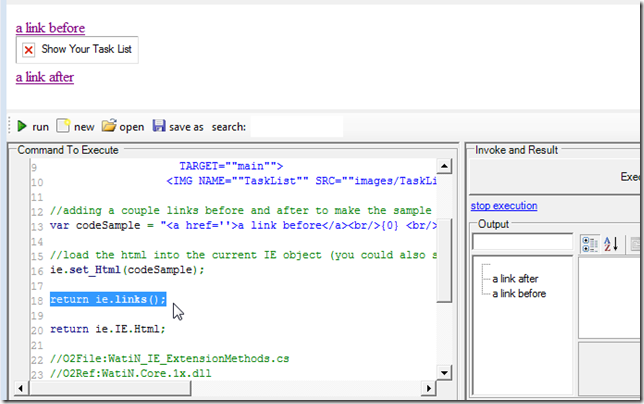Click the search input field in toolbar
The image size is (644, 404).
pos(295,127)
